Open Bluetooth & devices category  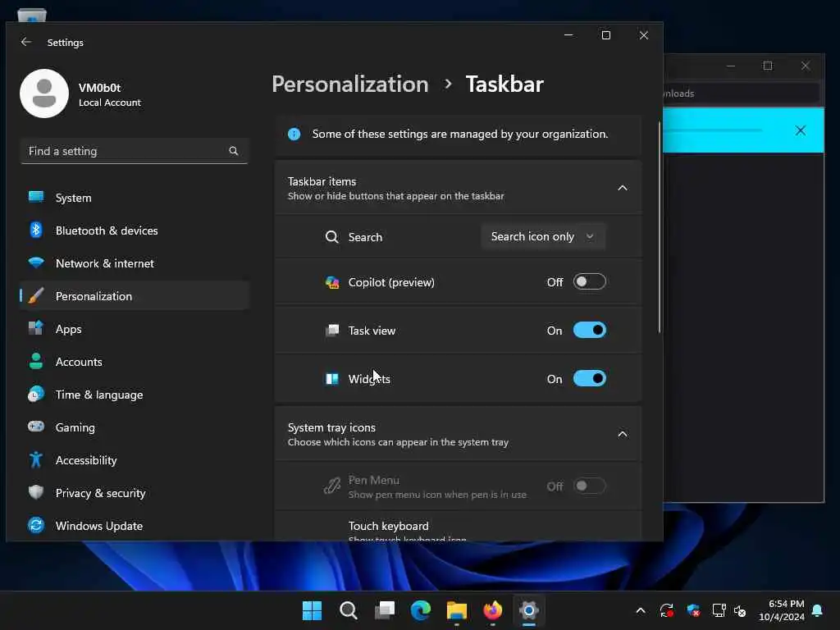coord(135,231)
